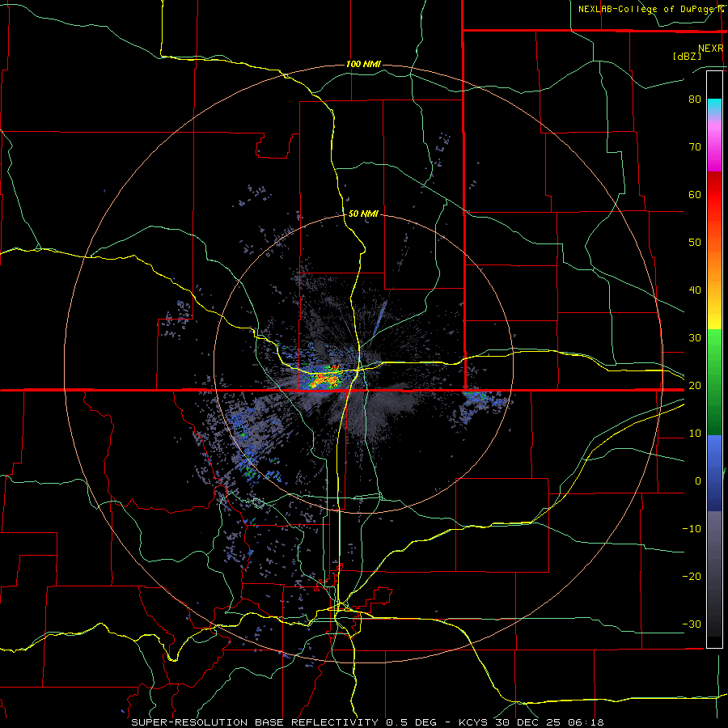Image resolution: width=728 pixels, height=728 pixels.
Task: Click the 100 NMI range ring label
Action: pyautogui.click(x=363, y=64)
